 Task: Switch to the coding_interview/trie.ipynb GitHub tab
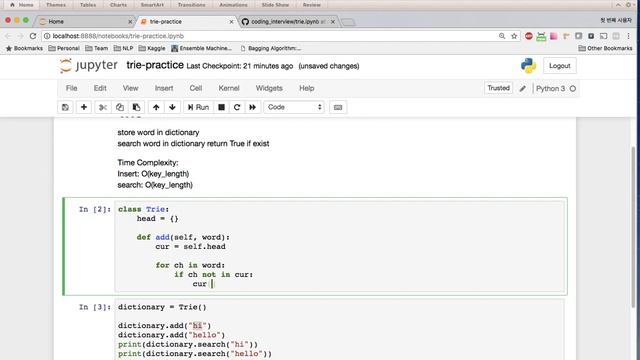coord(287,22)
